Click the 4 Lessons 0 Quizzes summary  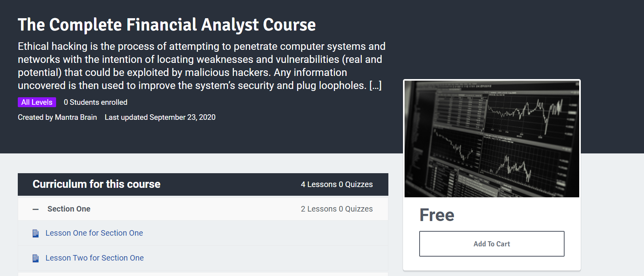(x=337, y=184)
